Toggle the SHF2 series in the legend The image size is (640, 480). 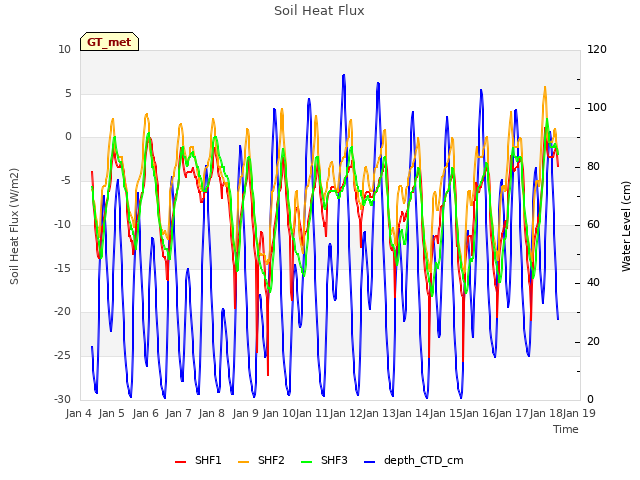coord(261,460)
